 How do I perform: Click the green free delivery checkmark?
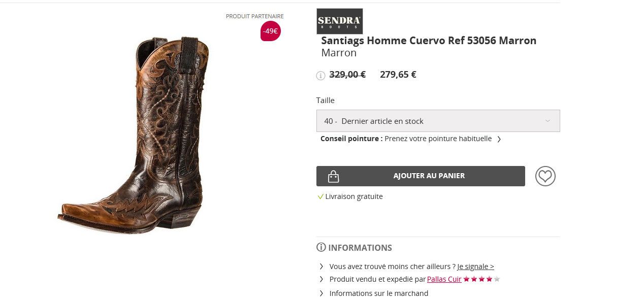pos(320,196)
